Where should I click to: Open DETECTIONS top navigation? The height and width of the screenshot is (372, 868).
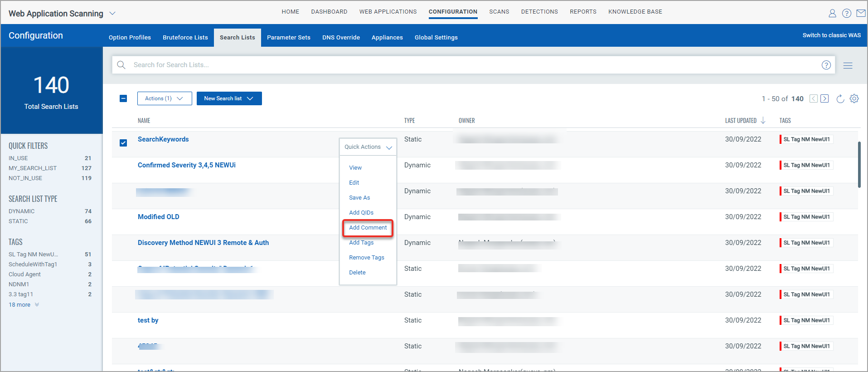tap(539, 12)
